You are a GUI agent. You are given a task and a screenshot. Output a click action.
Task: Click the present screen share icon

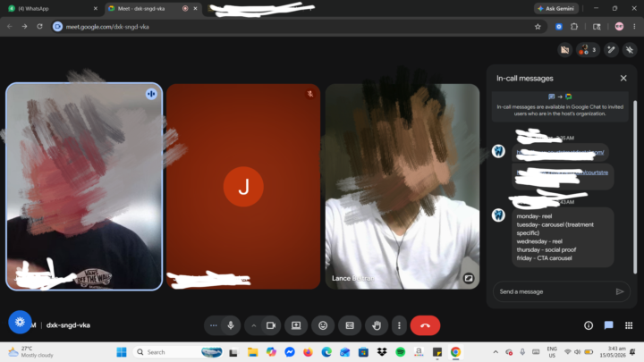(296, 325)
